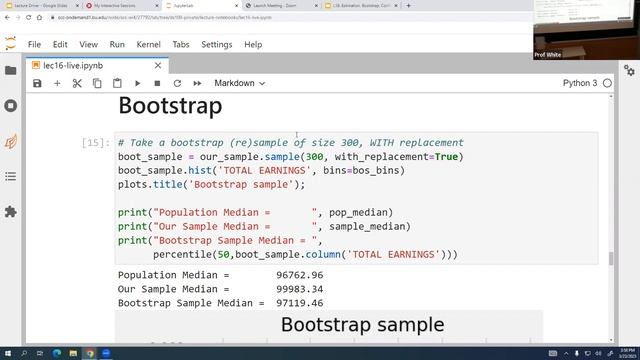Switch to the Launch Meeting Zoom browser tab

click(x=281, y=6)
